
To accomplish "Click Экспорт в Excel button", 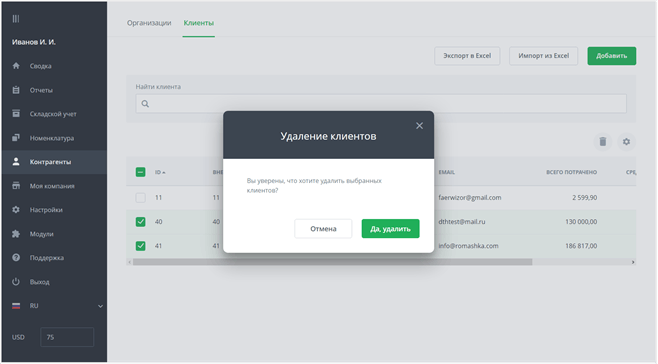I will click(x=467, y=56).
